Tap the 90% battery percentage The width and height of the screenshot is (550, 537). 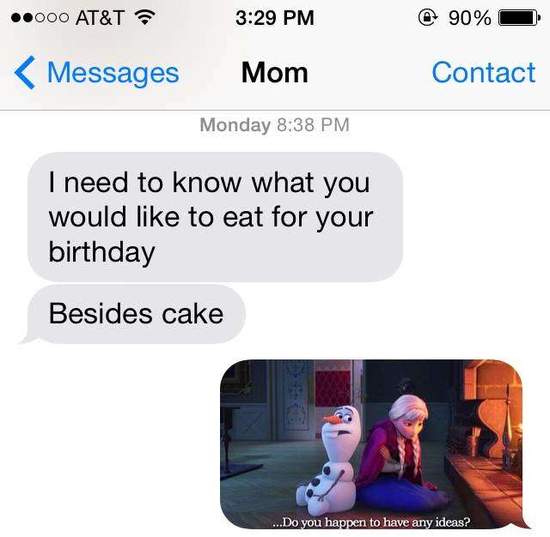[x=469, y=18]
